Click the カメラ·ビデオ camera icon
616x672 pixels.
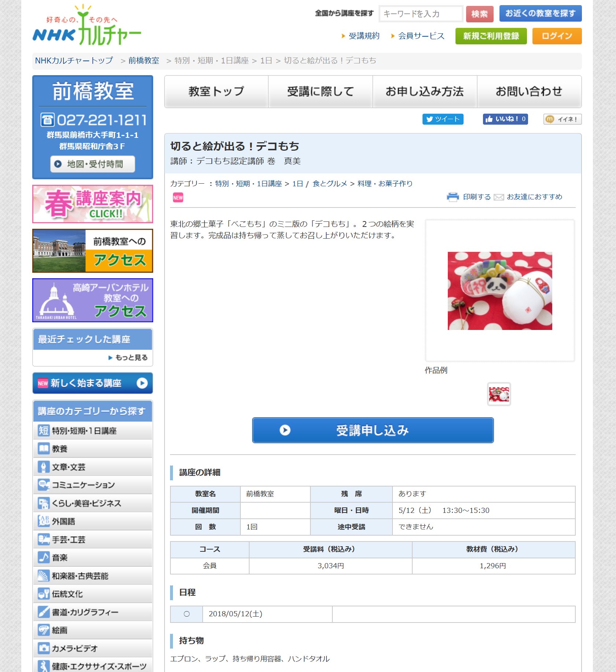point(44,648)
